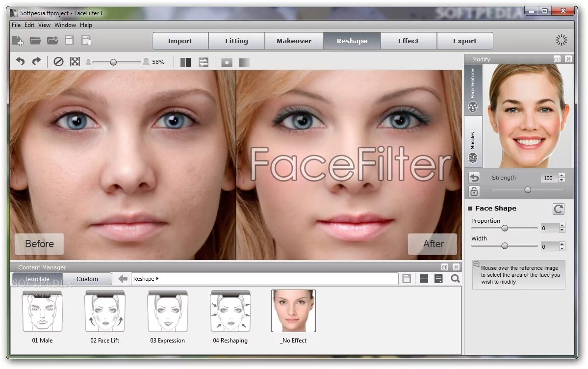Adjust the zoom slider handle

(113, 62)
